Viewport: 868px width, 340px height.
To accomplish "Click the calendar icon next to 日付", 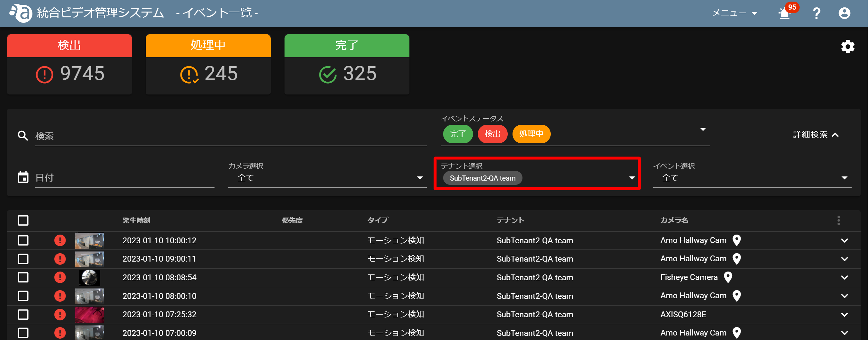I will tap(23, 177).
